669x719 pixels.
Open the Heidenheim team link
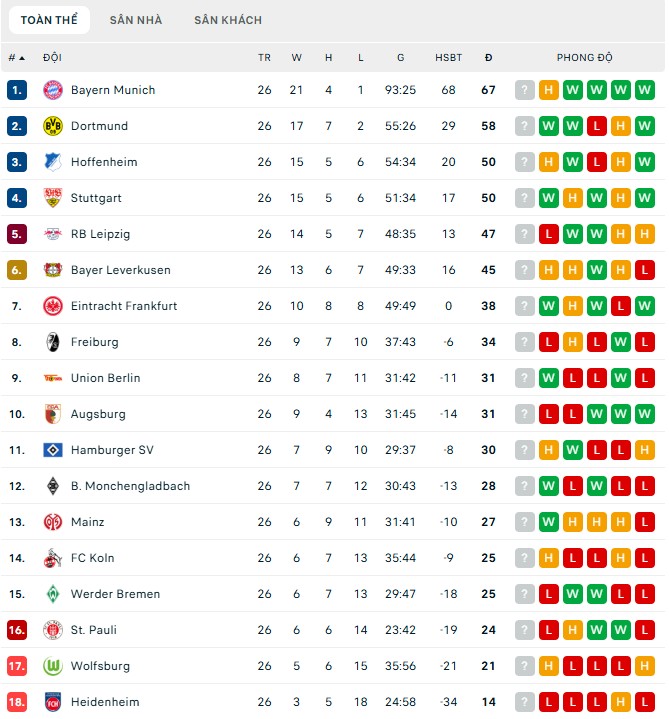pyautogui.click(x=105, y=702)
